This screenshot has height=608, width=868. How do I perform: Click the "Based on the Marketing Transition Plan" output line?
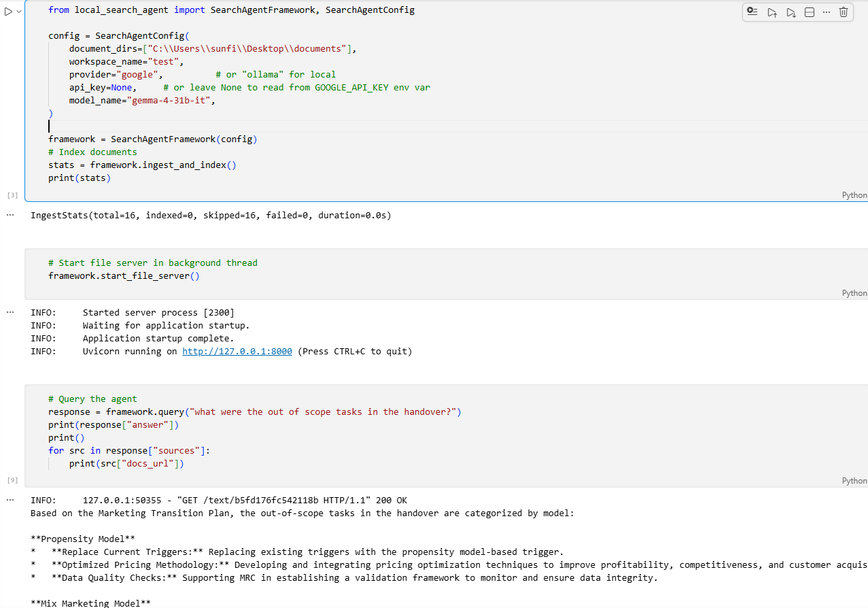point(302,513)
